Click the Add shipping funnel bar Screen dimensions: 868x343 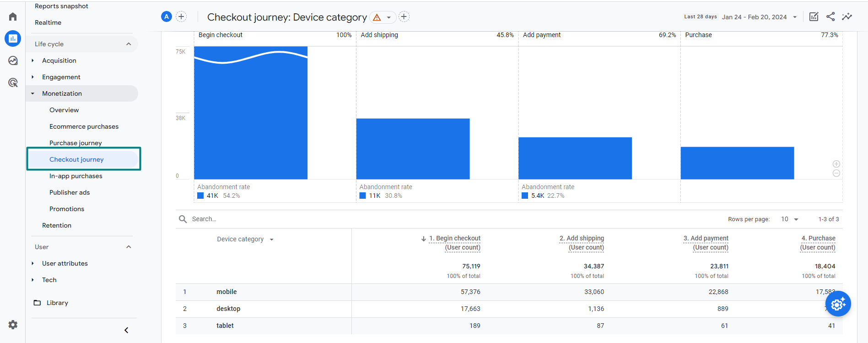[413, 149]
